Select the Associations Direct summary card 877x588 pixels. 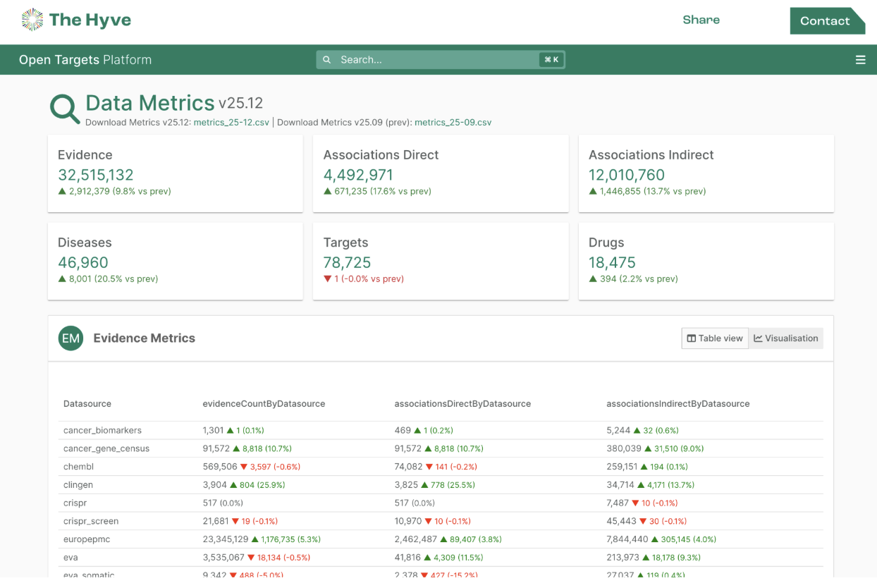[x=441, y=173]
